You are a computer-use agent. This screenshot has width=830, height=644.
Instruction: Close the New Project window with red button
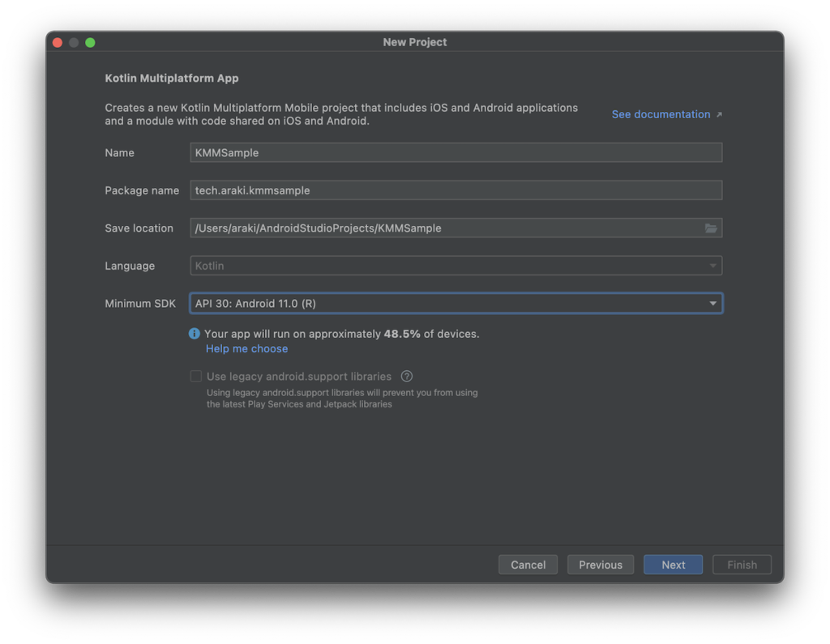tap(58, 42)
